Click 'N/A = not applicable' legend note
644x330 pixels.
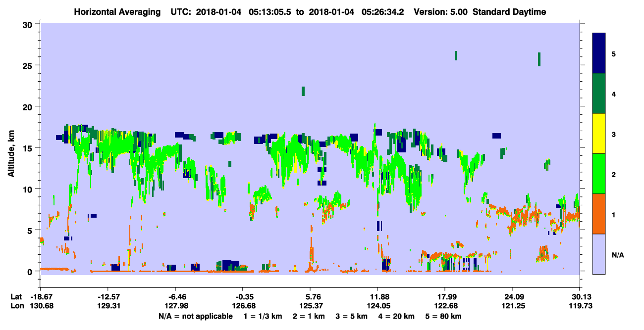click(x=195, y=316)
